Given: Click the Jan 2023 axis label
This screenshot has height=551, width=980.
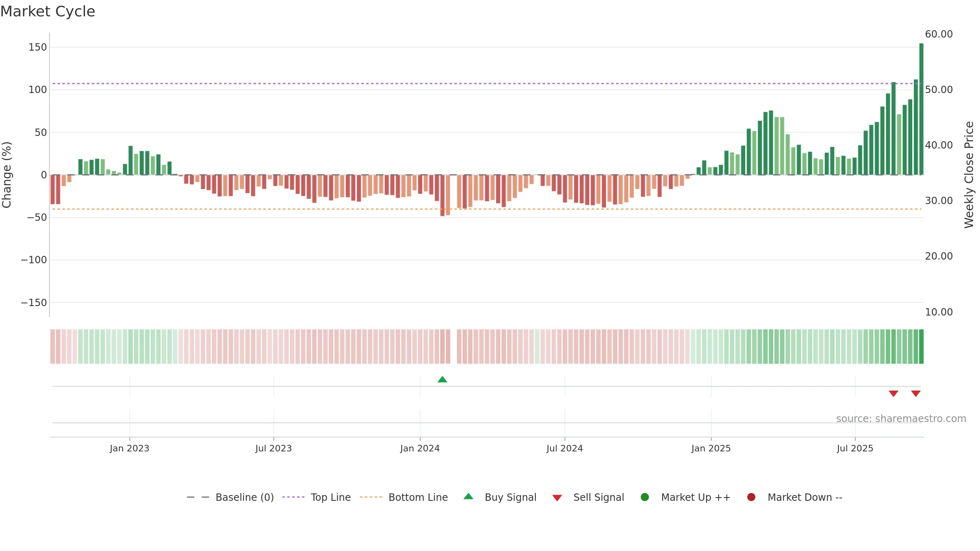Looking at the screenshot, I should (x=129, y=448).
